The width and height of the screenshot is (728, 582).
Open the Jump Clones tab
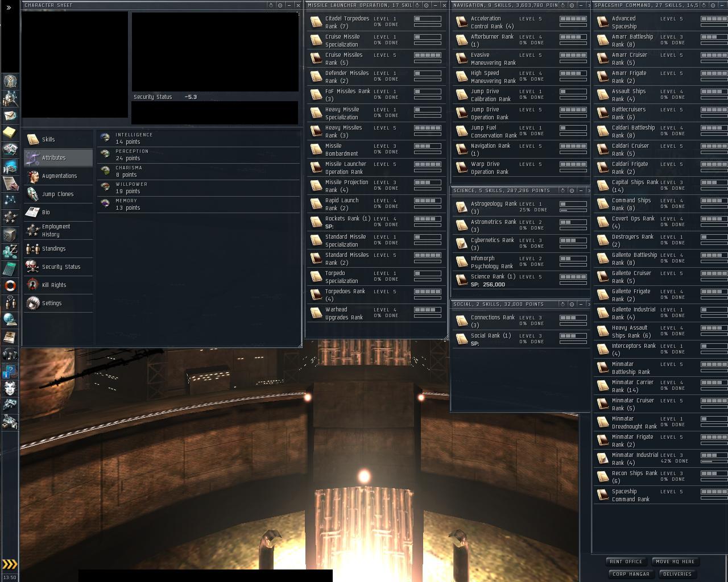tap(58, 194)
